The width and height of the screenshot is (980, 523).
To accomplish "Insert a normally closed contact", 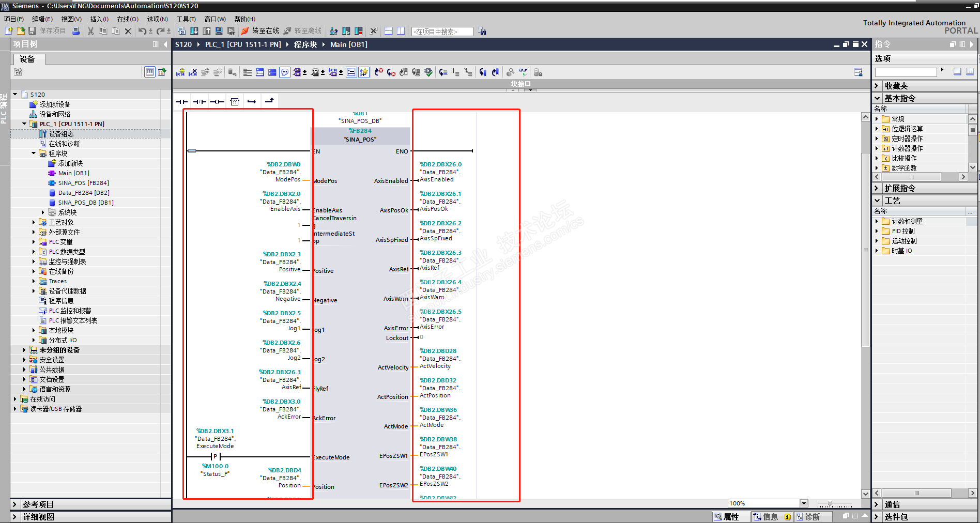I will pos(200,102).
